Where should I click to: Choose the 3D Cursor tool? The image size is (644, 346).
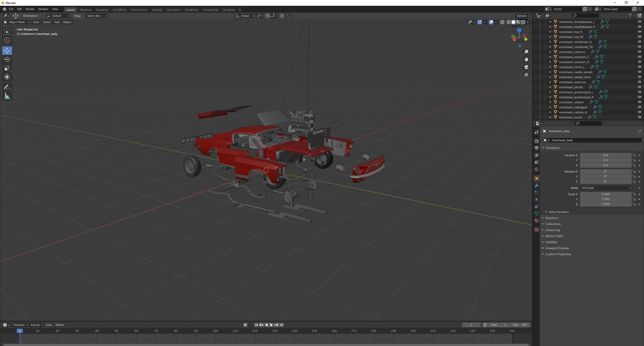coord(7,40)
